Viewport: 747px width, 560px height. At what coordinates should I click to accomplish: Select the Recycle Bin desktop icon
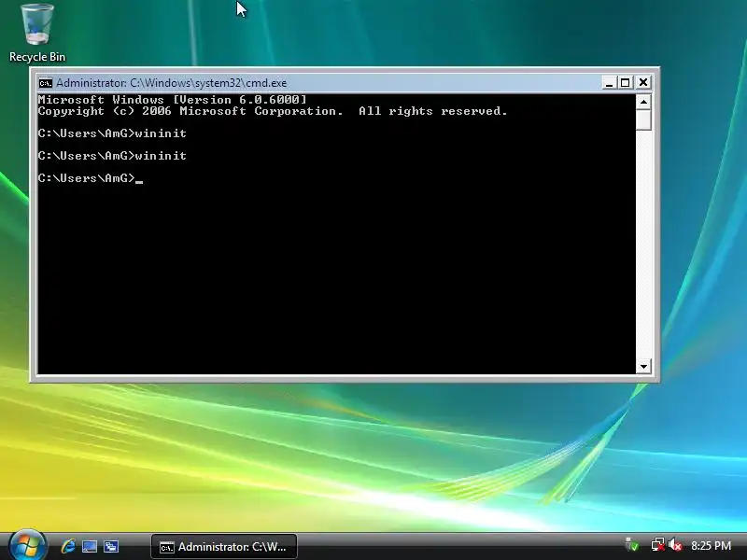coord(37,33)
